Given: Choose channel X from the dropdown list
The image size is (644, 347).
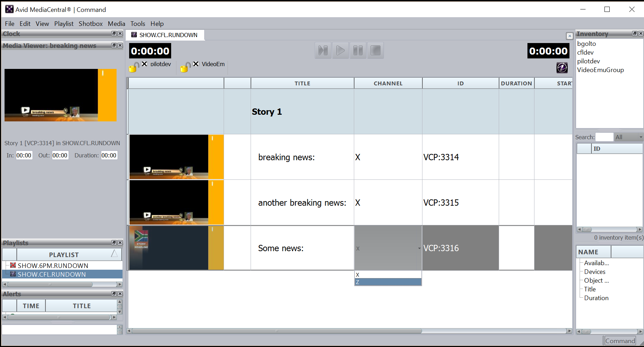Looking at the screenshot, I should pyautogui.click(x=388, y=275).
